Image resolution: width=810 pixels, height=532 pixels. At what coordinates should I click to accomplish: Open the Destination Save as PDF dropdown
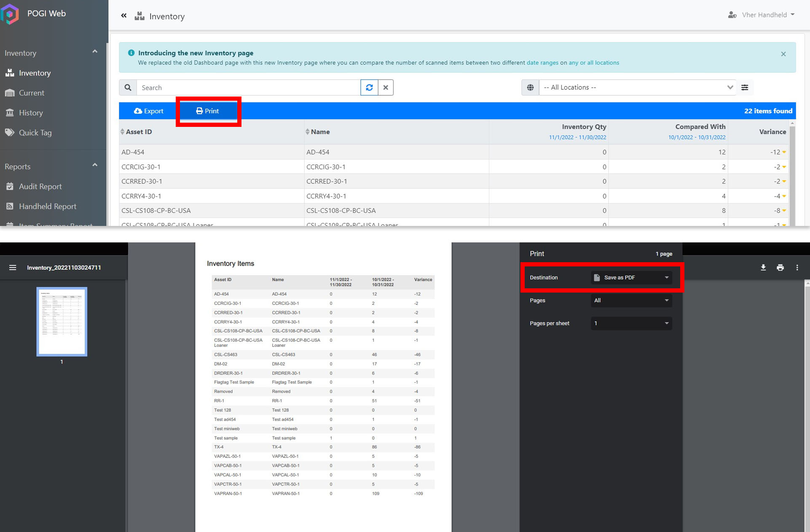pos(631,277)
